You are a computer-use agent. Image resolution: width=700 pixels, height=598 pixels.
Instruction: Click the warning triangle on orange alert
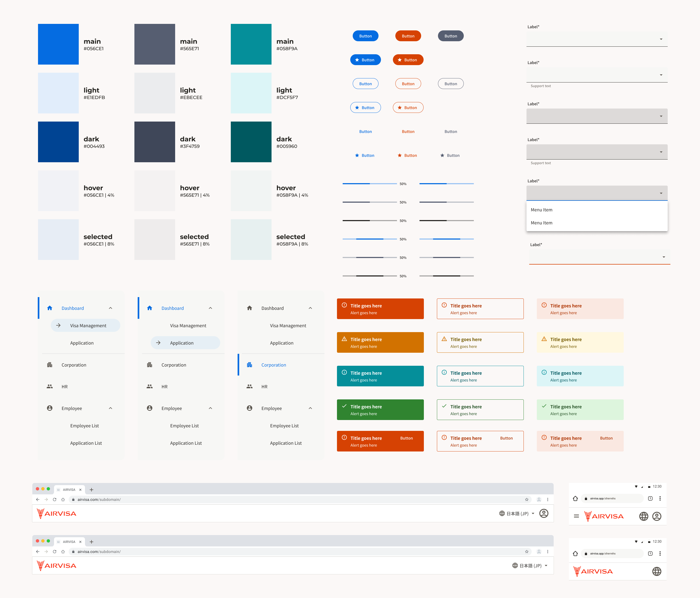(344, 339)
